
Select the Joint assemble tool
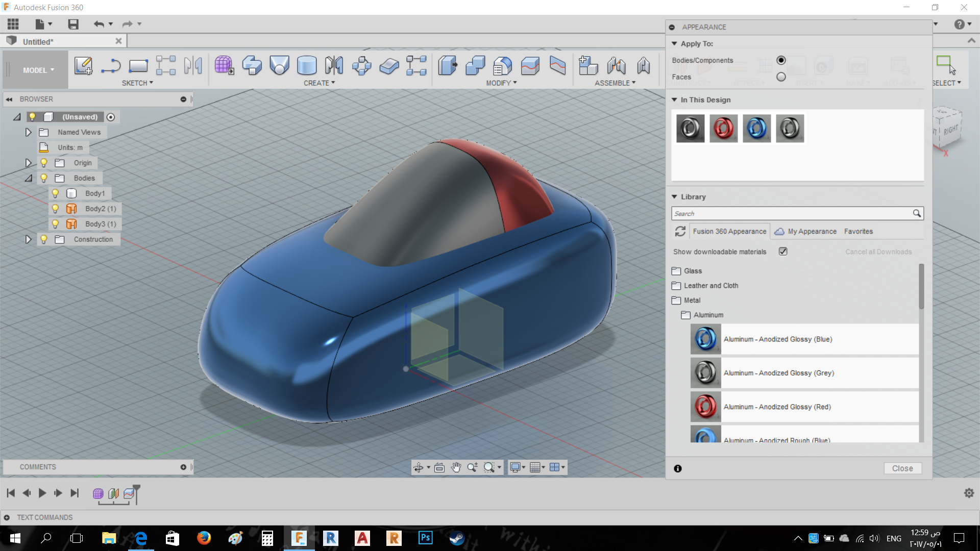pyautogui.click(x=616, y=65)
